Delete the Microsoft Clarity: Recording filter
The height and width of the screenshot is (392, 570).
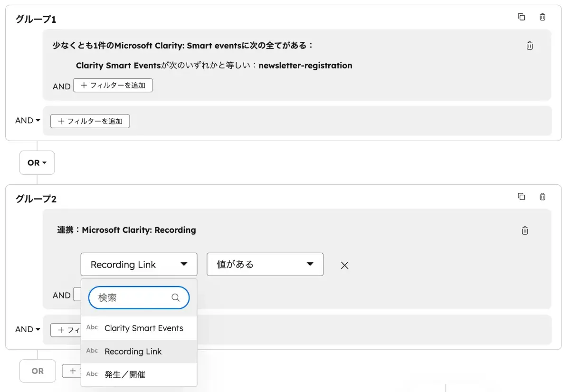525,230
